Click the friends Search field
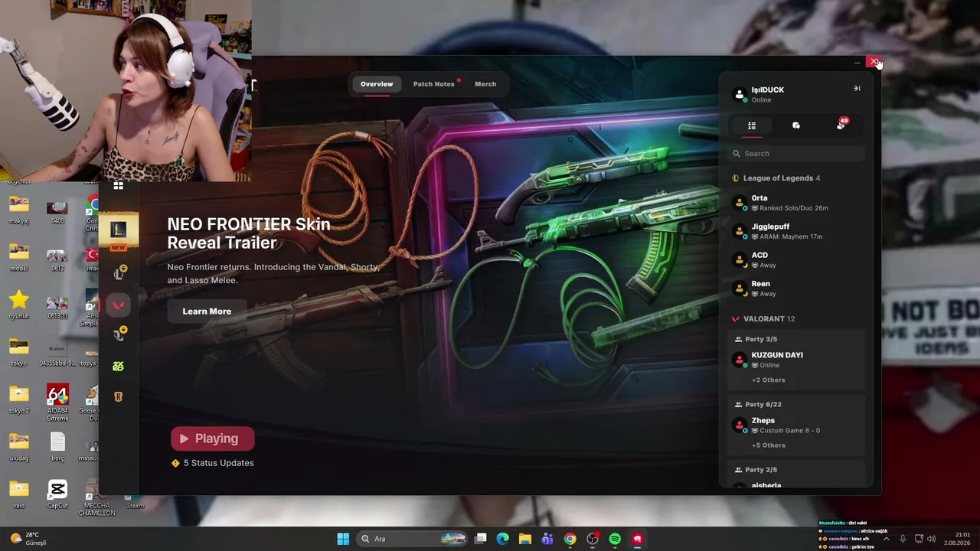The height and width of the screenshot is (551, 980). 796,154
